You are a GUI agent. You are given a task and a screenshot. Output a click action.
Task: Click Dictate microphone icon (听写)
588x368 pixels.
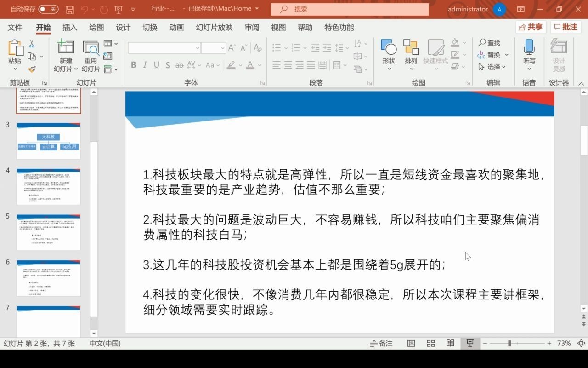tap(529, 47)
